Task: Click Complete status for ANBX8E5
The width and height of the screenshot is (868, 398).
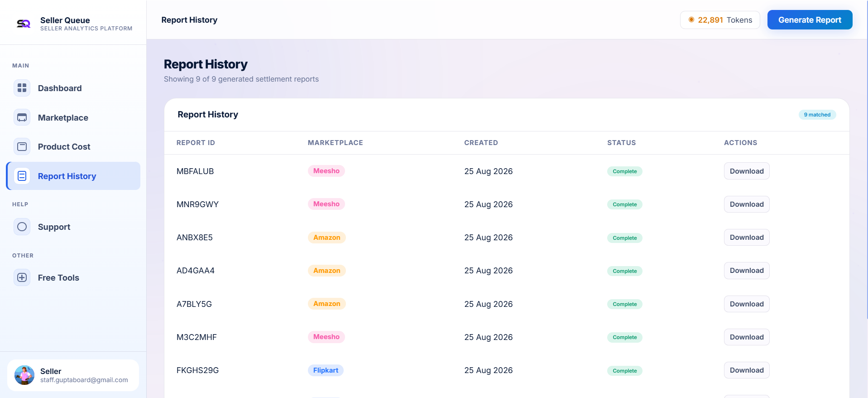Action: click(625, 238)
